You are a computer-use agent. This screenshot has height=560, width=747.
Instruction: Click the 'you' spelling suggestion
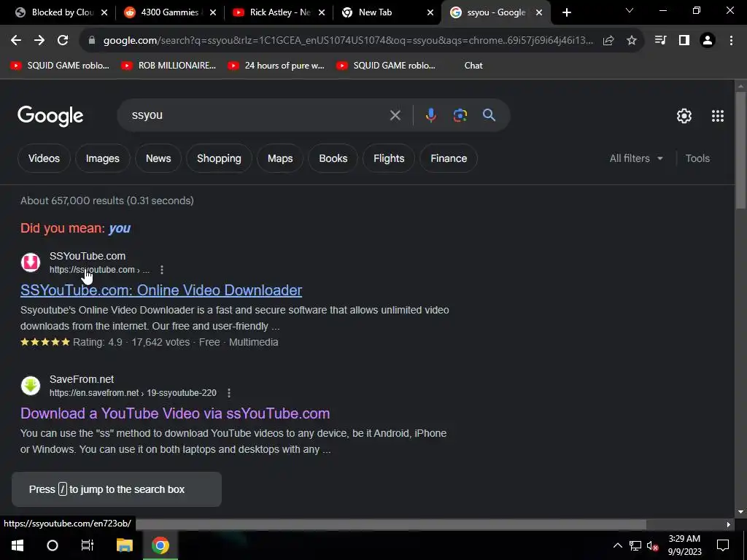(x=120, y=228)
